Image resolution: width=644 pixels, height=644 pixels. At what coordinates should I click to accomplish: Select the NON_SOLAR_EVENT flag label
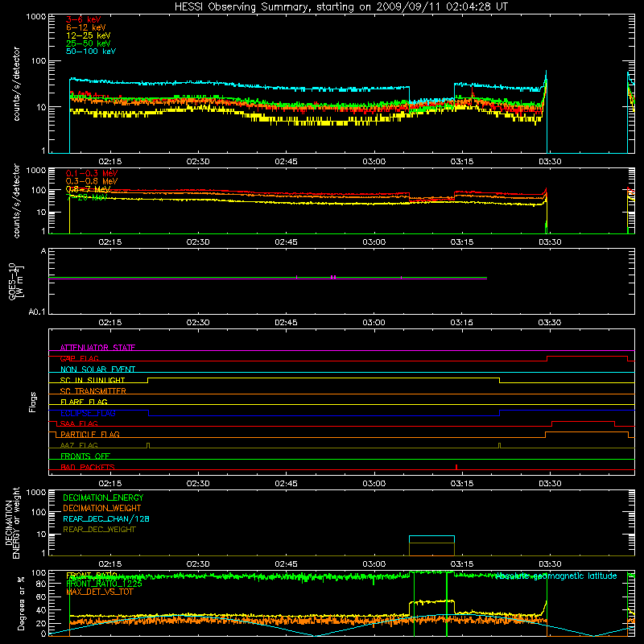click(97, 369)
